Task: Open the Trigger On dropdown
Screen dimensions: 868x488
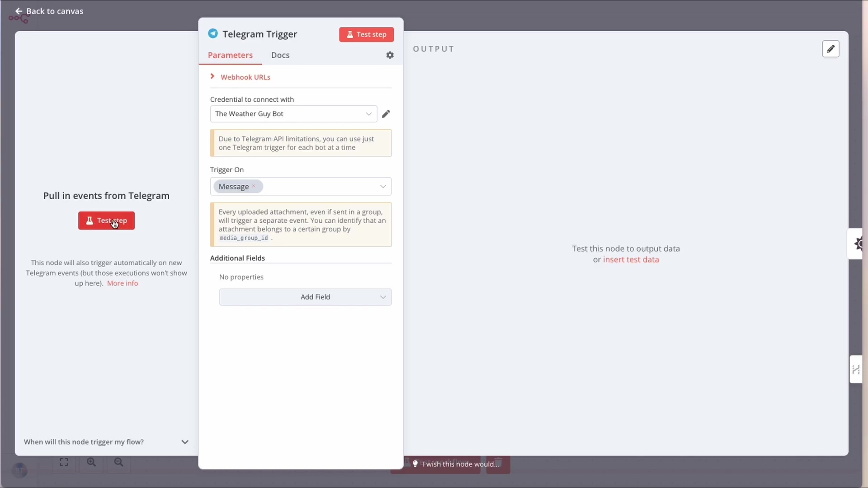Action: click(x=382, y=187)
